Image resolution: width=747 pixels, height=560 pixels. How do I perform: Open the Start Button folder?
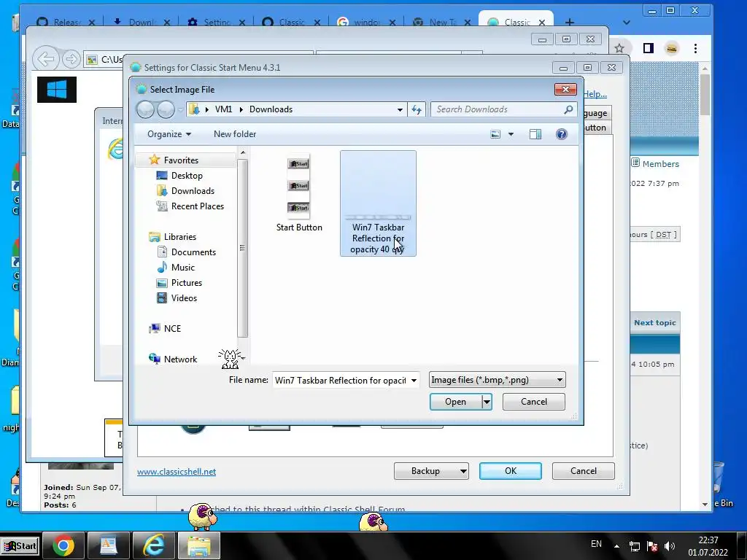point(298,192)
